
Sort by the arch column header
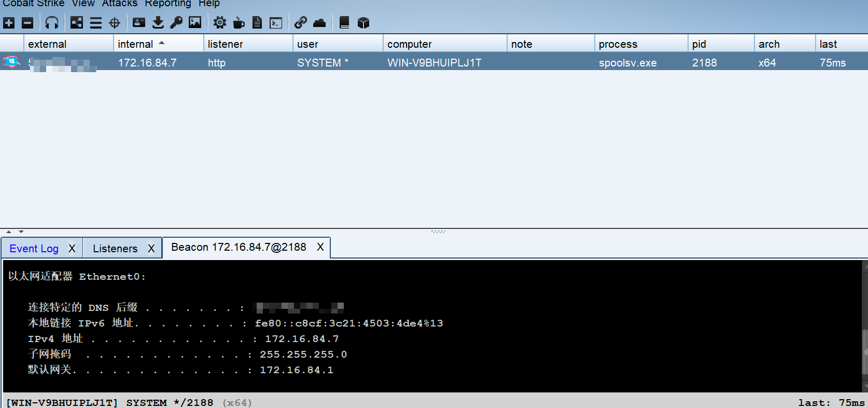point(785,44)
